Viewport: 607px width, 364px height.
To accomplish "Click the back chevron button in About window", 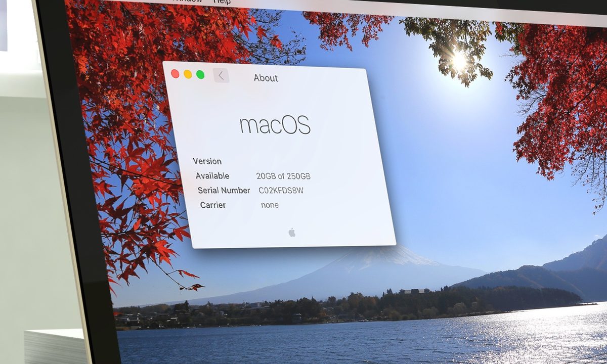I will [x=221, y=75].
